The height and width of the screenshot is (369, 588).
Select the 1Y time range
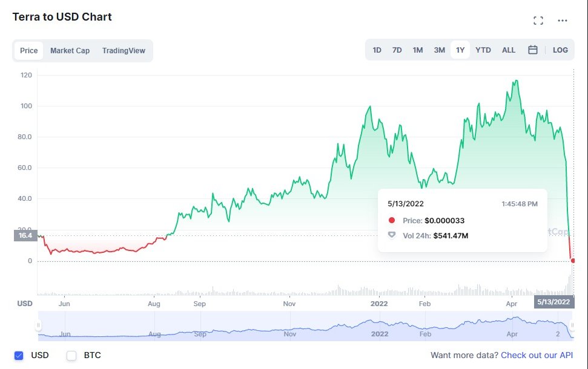tap(460, 50)
